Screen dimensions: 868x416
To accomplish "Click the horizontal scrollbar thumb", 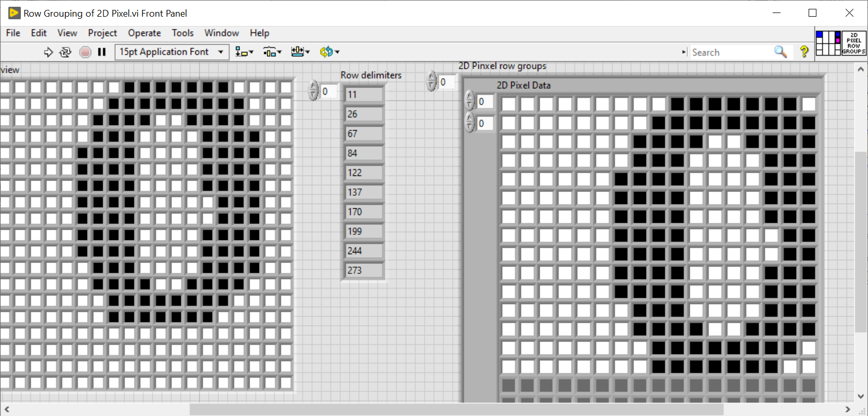I will pyautogui.click(x=456, y=410).
